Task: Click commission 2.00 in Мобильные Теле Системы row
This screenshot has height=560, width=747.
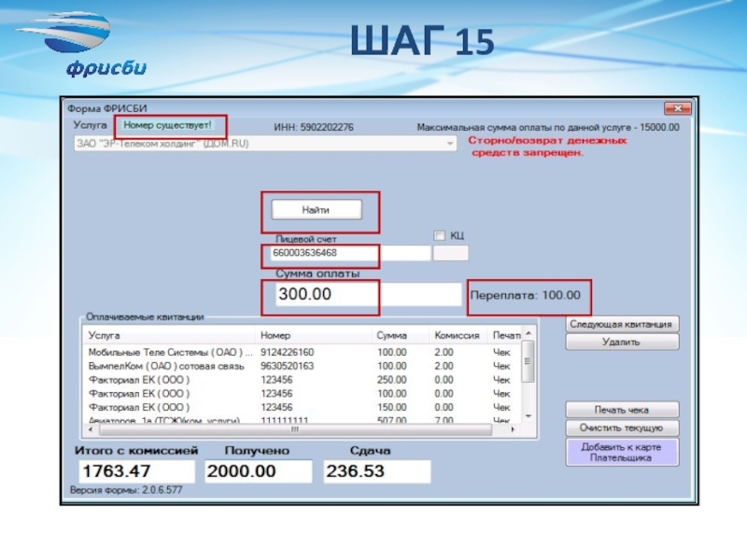Action: tap(444, 353)
